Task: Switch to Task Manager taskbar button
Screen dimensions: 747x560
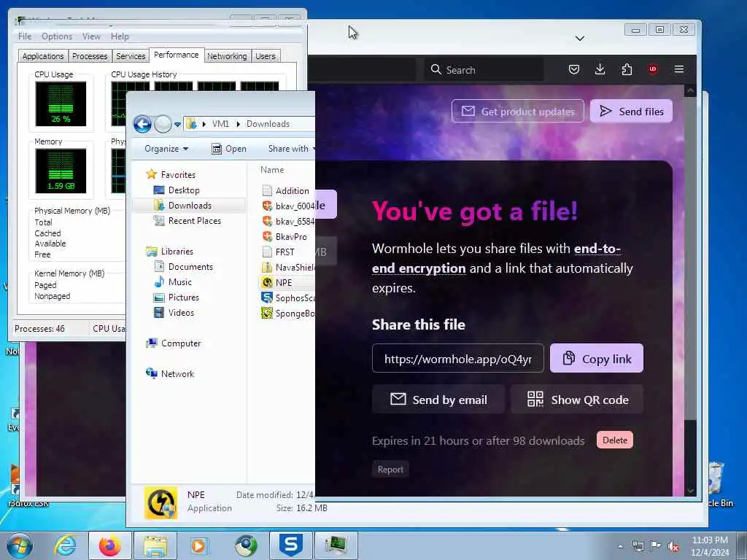Action: click(336, 545)
